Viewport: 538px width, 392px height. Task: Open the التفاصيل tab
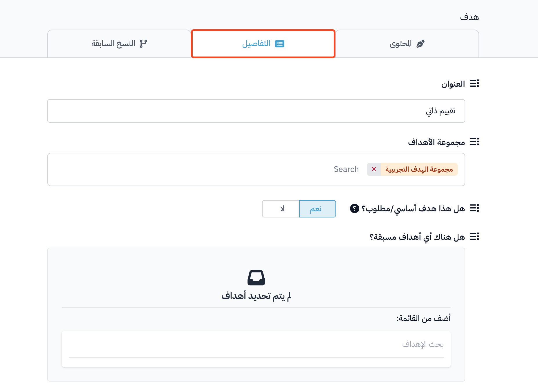click(263, 44)
